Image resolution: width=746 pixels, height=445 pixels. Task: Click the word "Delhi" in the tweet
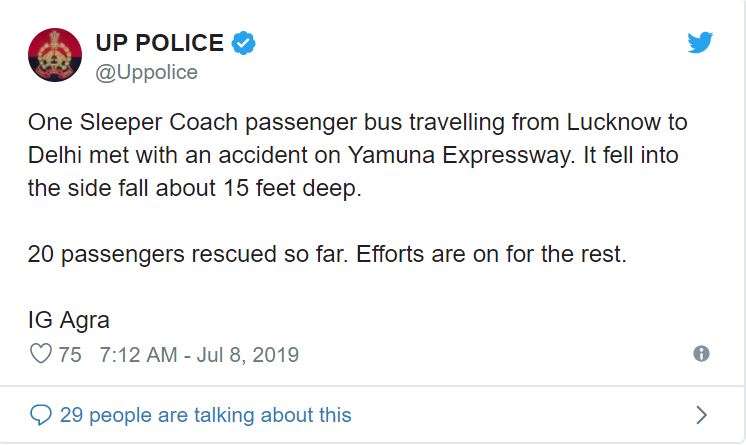(x=55, y=155)
